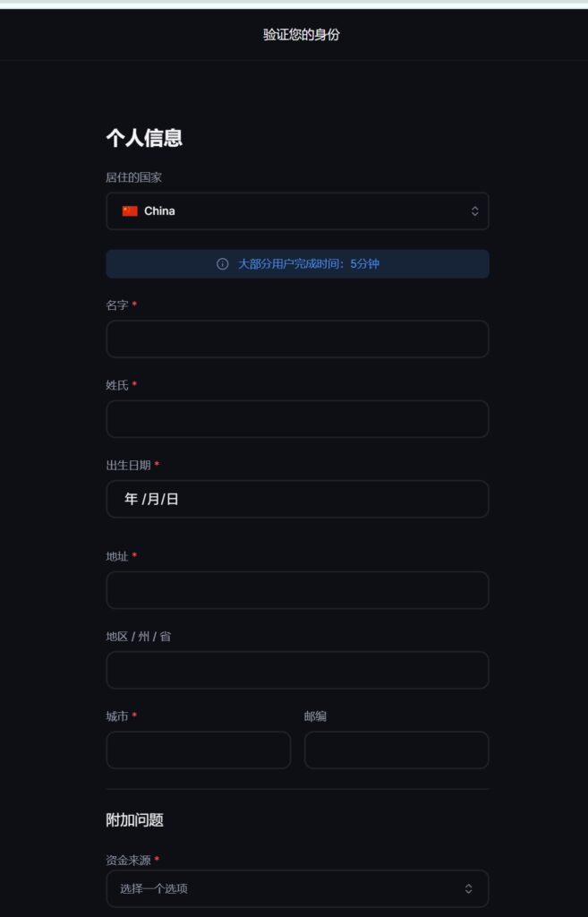Click the 个人信息 section heading
This screenshot has width=588, height=917.
tap(144, 138)
